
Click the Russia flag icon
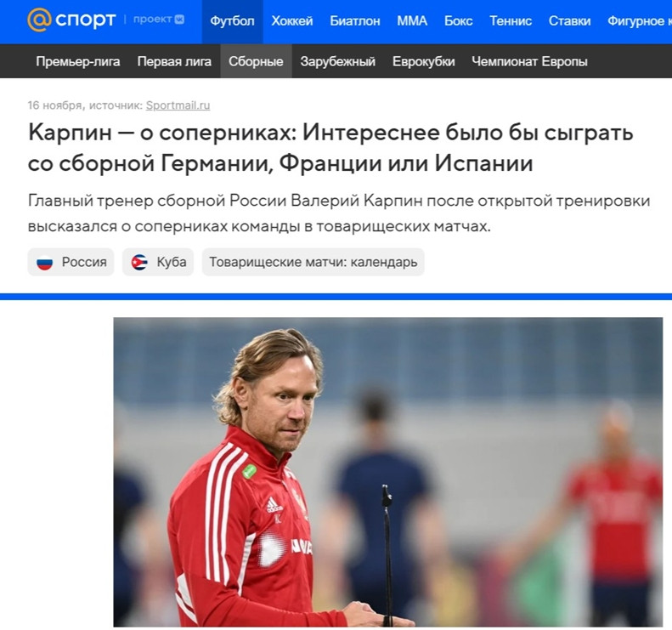pyautogui.click(x=44, y=262)
